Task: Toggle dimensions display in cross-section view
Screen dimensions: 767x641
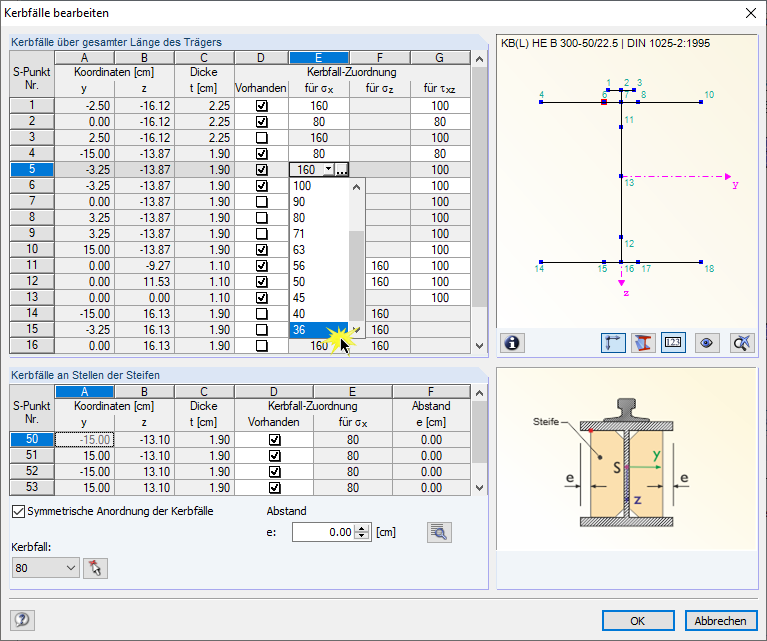Action: pyautogui.click(x=613, y=343)
